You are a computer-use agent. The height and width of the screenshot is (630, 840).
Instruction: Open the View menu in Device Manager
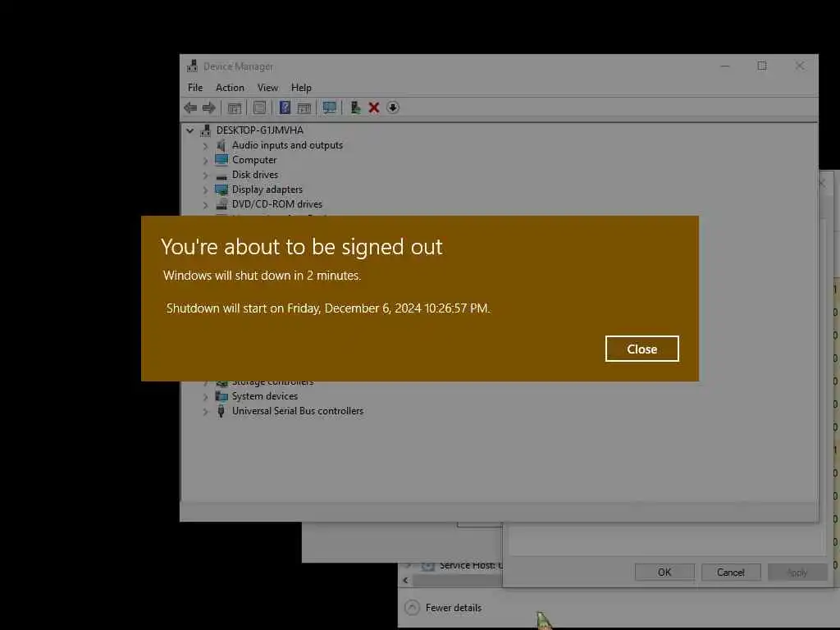[x=267, y=87]
